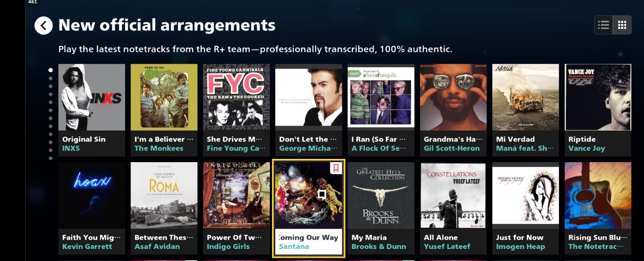Go back using the arrow icon
This screenshot has height=261, width=644.
click(44, 26)
